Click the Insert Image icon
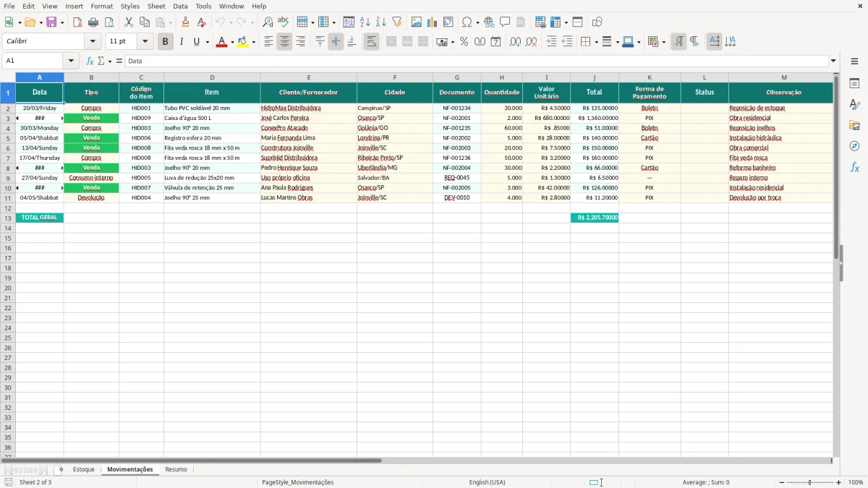Screen dimensions: 868x488 pos(417,22)
